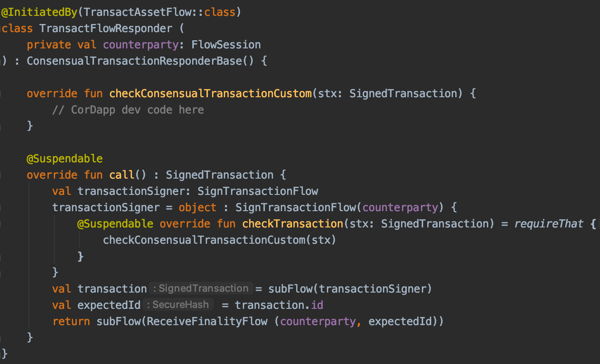
Task: Click the object keyword in the assignment
Action: (198, 208)
